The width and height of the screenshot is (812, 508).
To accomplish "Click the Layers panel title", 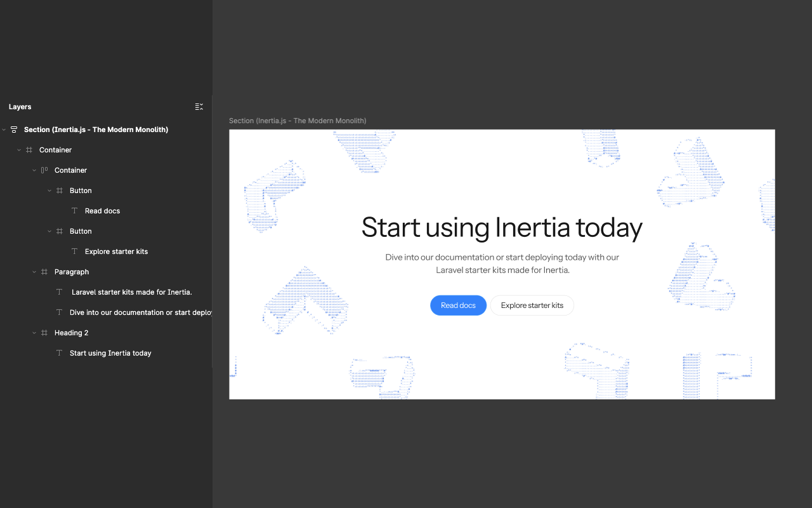I will click(x=20, y=107).
